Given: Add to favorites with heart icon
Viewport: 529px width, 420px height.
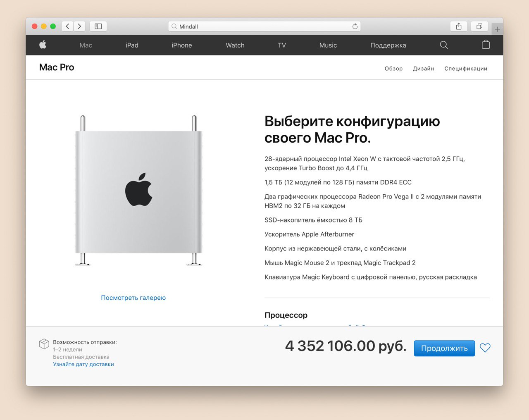Looking at the screenshot, I should [x=485, y=348].
